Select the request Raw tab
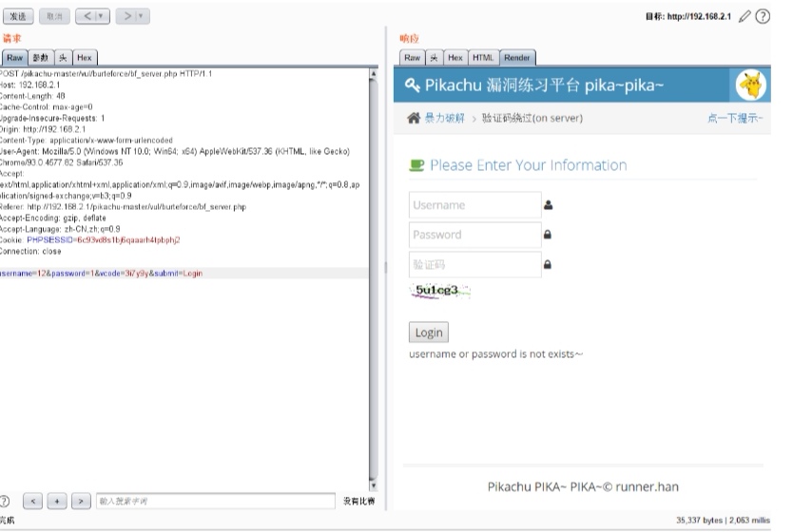 point(14,58)
